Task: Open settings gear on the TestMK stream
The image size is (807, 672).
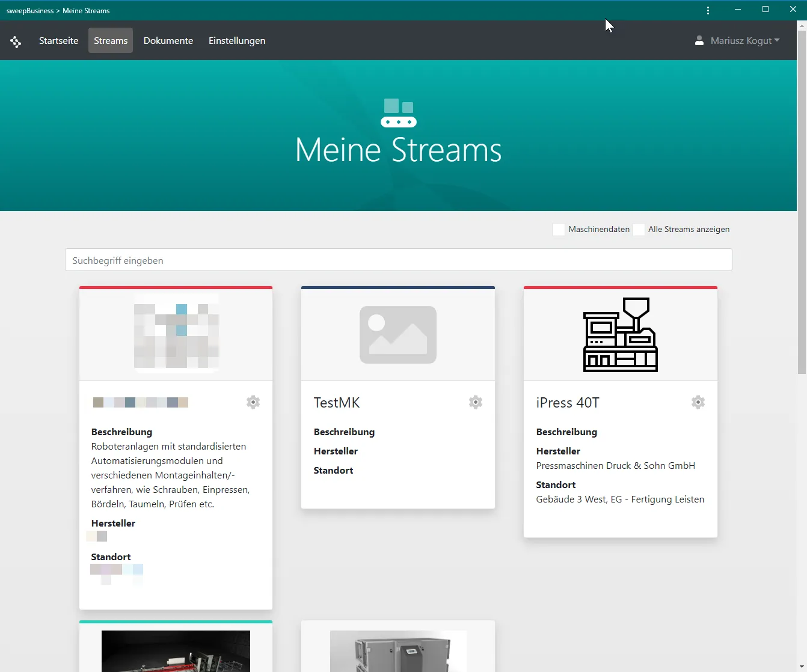Action: 475,402
